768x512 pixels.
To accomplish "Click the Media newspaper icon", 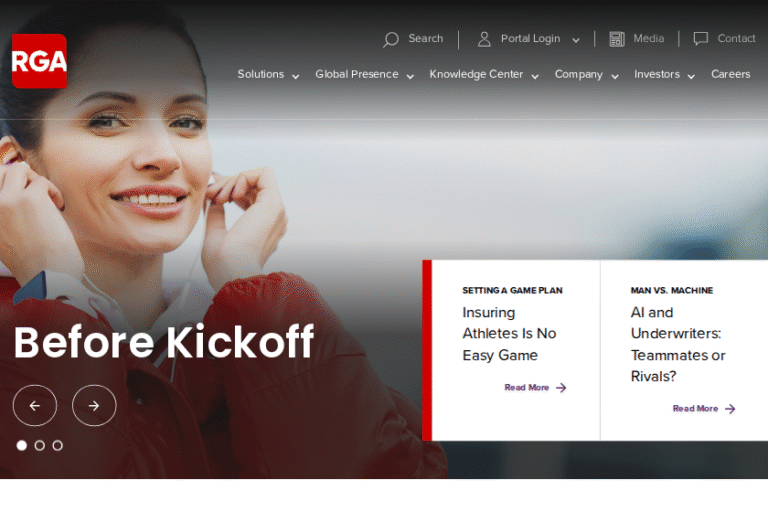I will 617,39.
